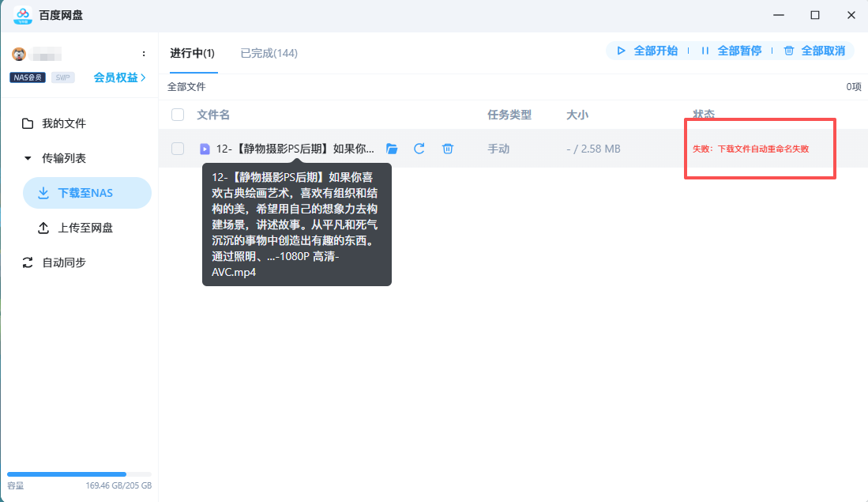The height and width of the screenshot is (502, 868).
Task: Click the SVIP badge
Action: (62, 77)
